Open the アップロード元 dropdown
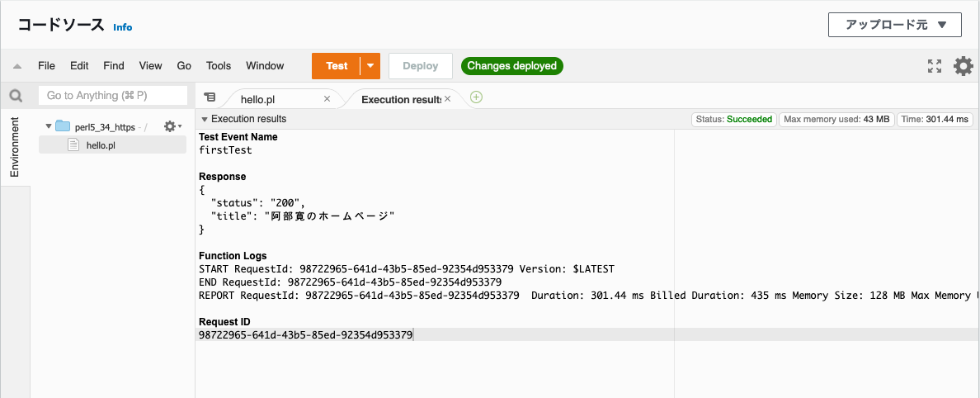This screenshot has height=398, width=980. (x=895, y=25)
